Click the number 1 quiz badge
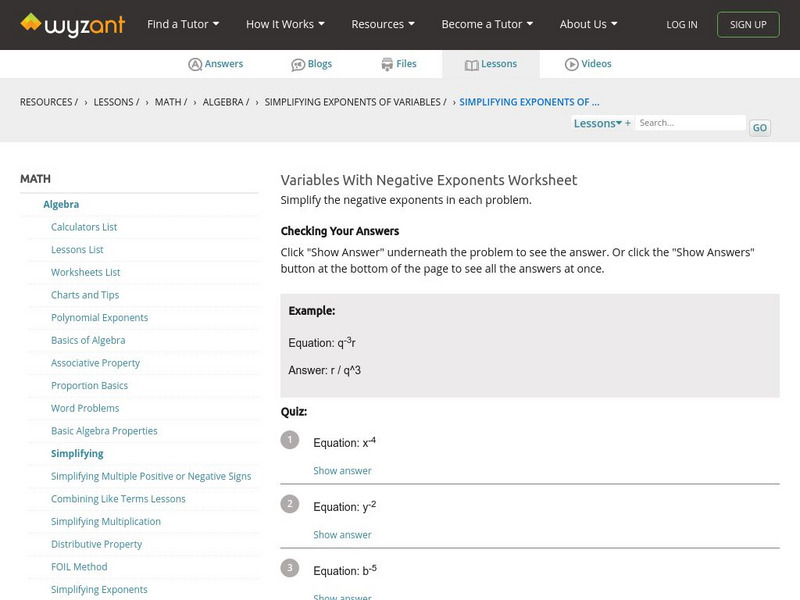The height and width of the screenshot is (600, 800). pos(290,440)
